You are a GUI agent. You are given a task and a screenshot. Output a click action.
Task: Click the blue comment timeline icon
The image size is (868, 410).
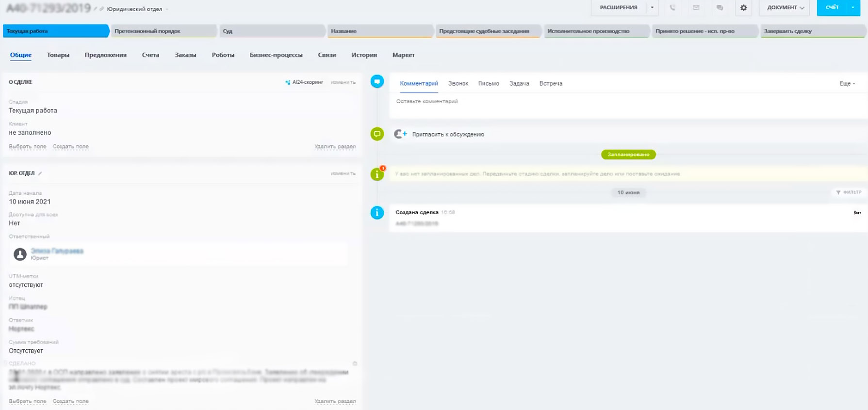pos(377,81)
